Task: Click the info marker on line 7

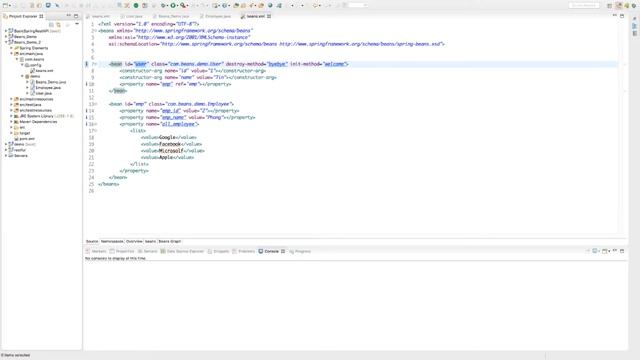Action: (87, 64)
